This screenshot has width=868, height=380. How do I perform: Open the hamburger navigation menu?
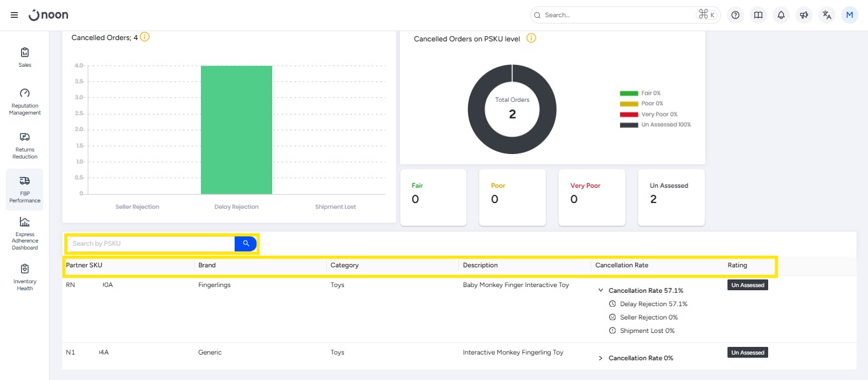(x=14, y=15)
